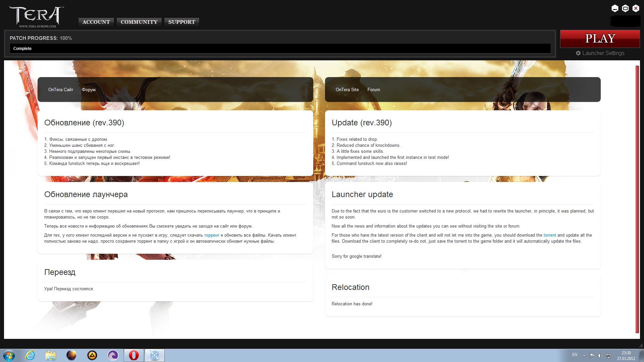
Task: Click the news page vertical scrollbar
Action: click(x=637, y=199)
